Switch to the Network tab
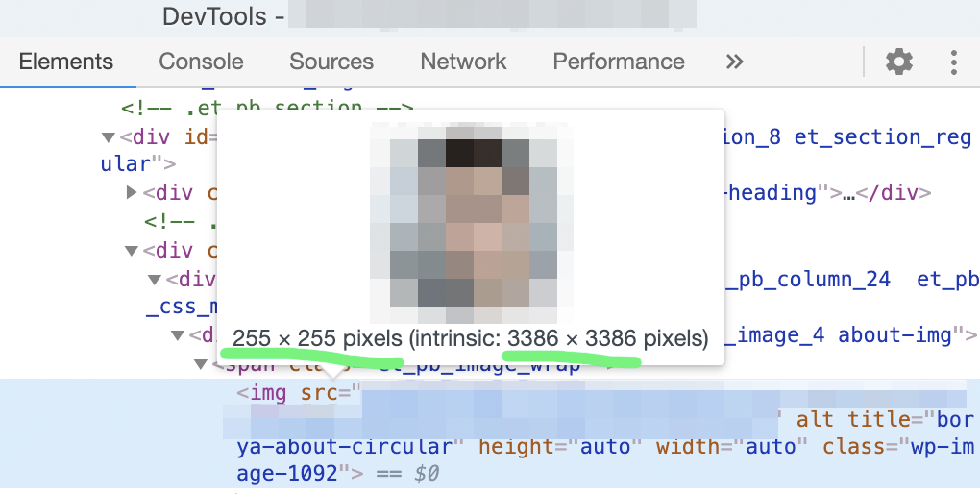 [x=463, y=62]
